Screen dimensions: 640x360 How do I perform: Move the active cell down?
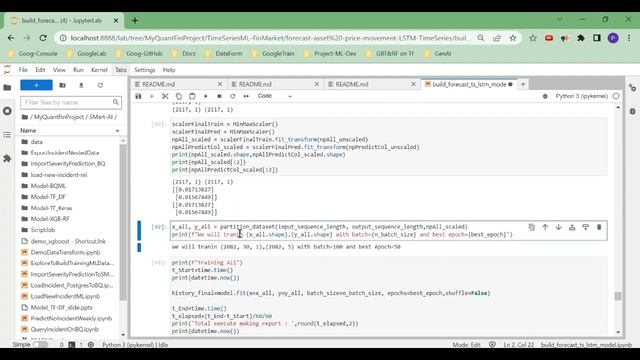[x=558, y=227]
